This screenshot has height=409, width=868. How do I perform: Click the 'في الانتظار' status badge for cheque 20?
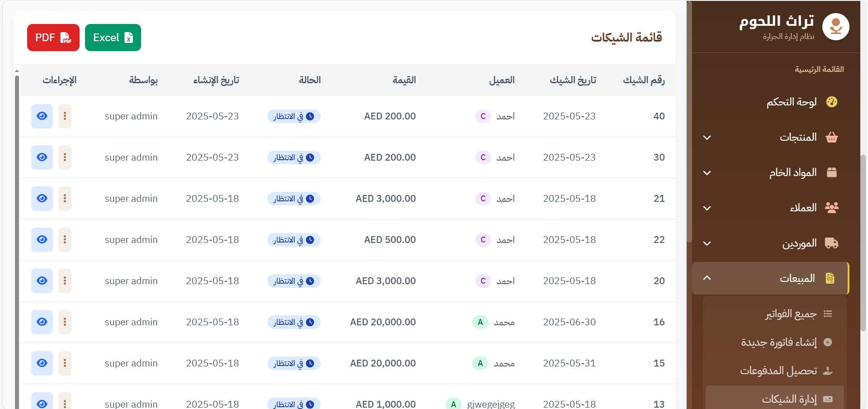(x=294, y=281)
